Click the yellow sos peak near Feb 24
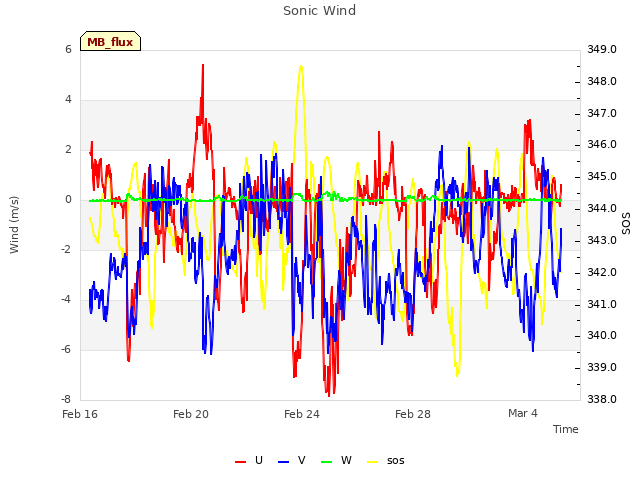 point(301,66)
